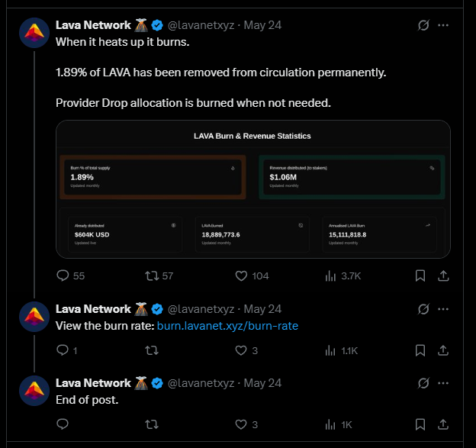Bookmark the LAVA burn statistics tweet

(x=420, y=276)
